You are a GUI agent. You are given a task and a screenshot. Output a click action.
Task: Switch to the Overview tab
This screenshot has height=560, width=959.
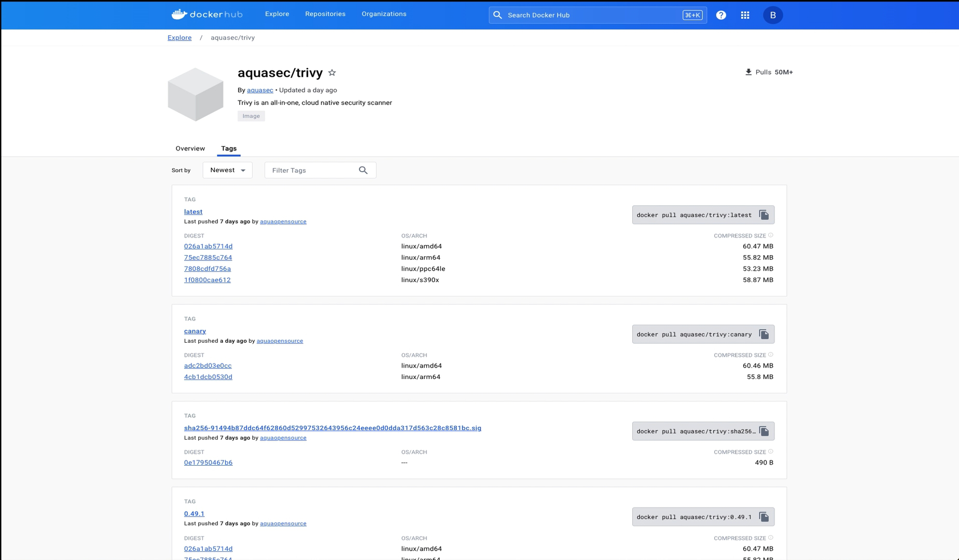click(x=190, y=148)
